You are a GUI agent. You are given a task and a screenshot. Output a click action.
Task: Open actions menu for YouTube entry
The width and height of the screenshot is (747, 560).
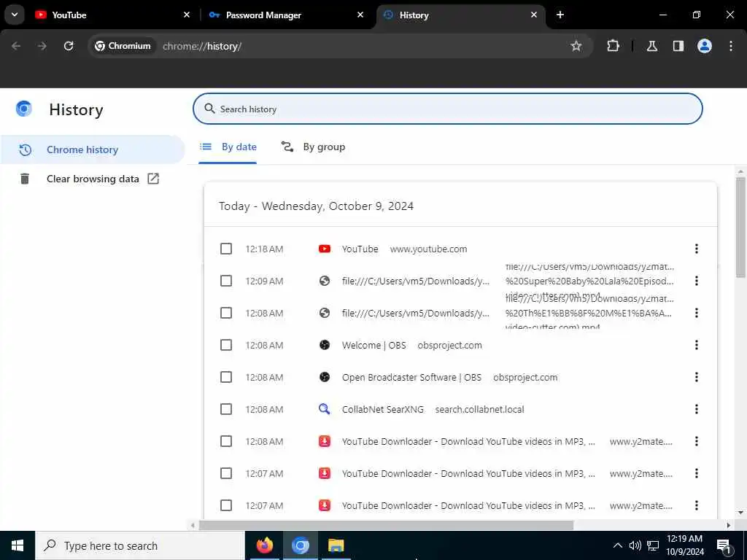pyautogui.click(x=697, y=249)
